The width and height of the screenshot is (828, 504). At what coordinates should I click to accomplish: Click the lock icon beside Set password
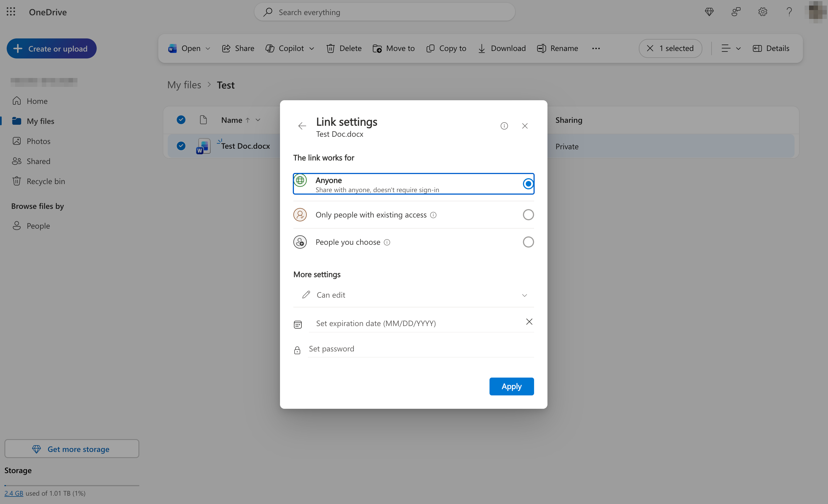[x=297, y=350]
